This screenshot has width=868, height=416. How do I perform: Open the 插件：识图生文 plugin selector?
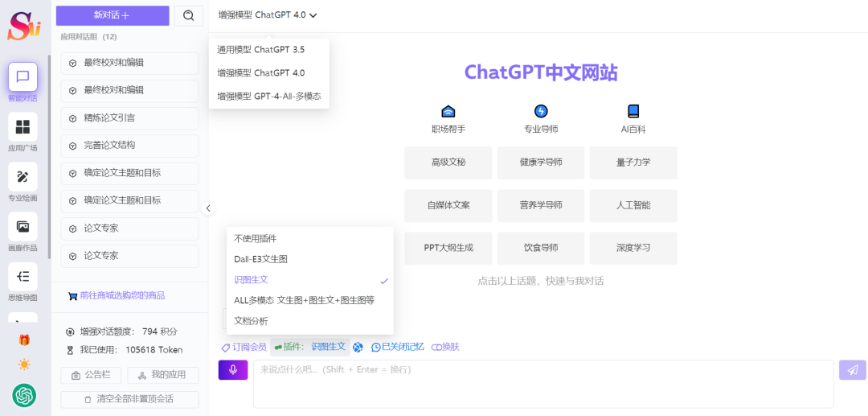tap(310, 347)
